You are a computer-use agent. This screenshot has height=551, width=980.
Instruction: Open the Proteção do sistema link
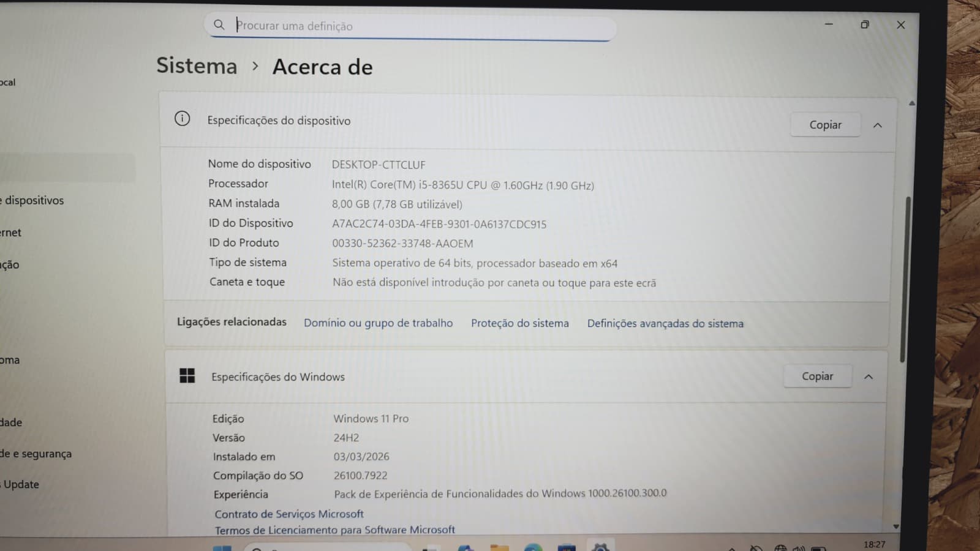pos(520,323)
